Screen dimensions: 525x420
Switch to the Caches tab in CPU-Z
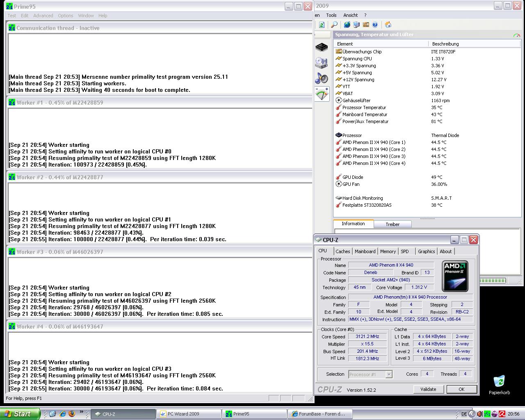(x=342, y=251)
